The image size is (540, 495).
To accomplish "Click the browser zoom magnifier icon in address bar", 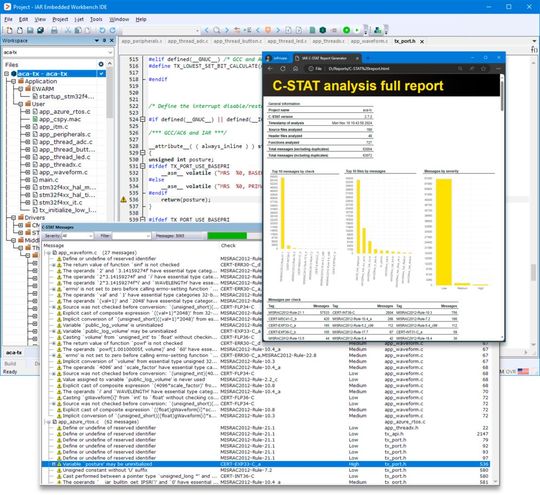I will [x=460, y=69].
